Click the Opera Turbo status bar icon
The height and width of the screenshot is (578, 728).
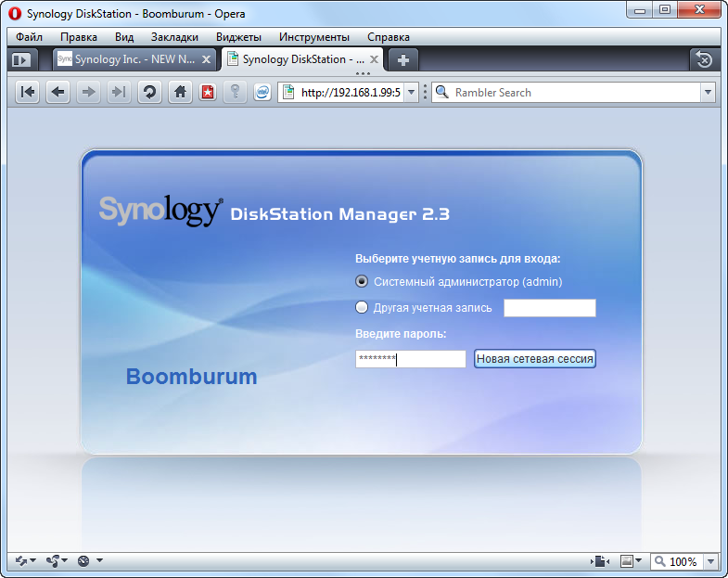pyautogui.click(x=83, y=561)
